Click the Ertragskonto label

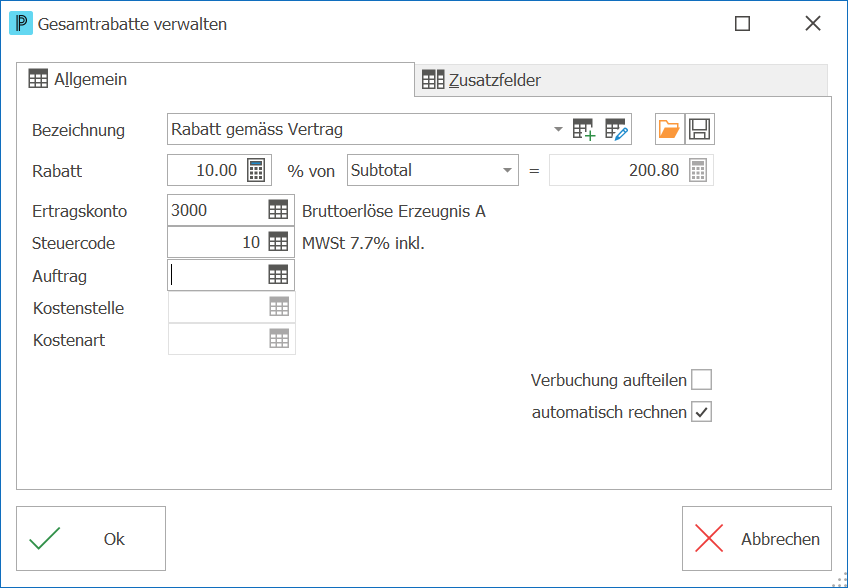pos(80,211)
